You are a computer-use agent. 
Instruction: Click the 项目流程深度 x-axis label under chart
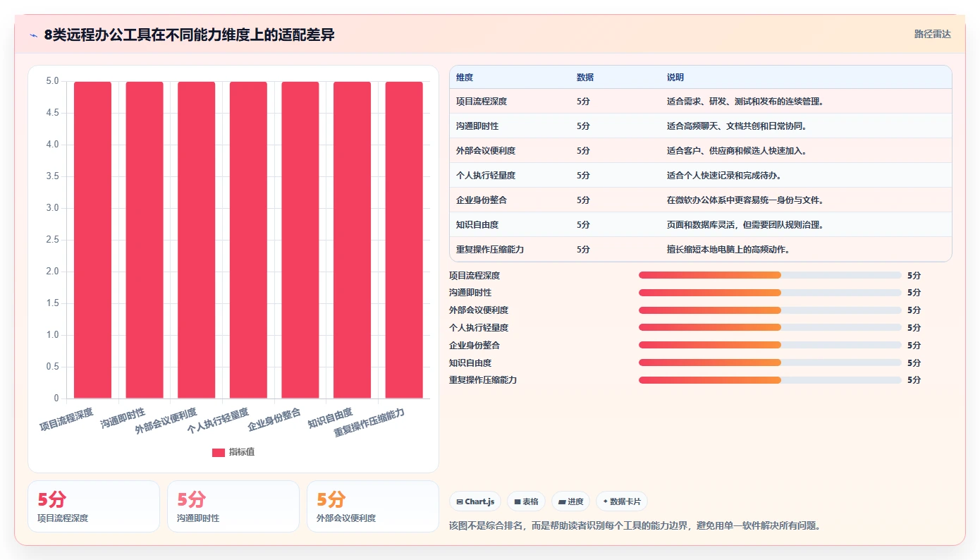tap(67, 419)
